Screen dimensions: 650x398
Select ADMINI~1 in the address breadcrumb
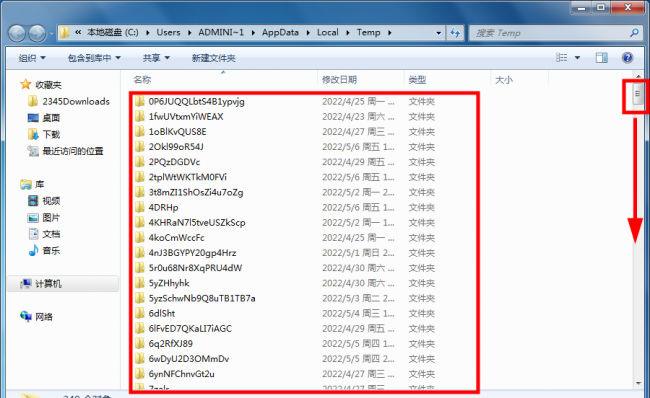(221, 32)
